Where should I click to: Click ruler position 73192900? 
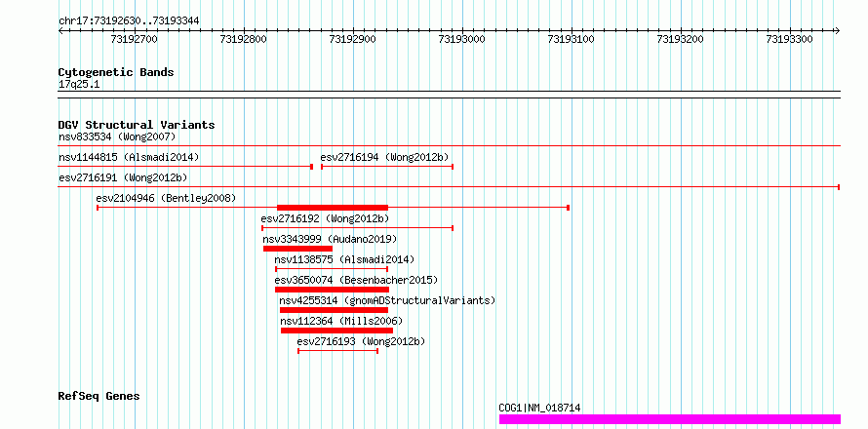coord(353,39)
